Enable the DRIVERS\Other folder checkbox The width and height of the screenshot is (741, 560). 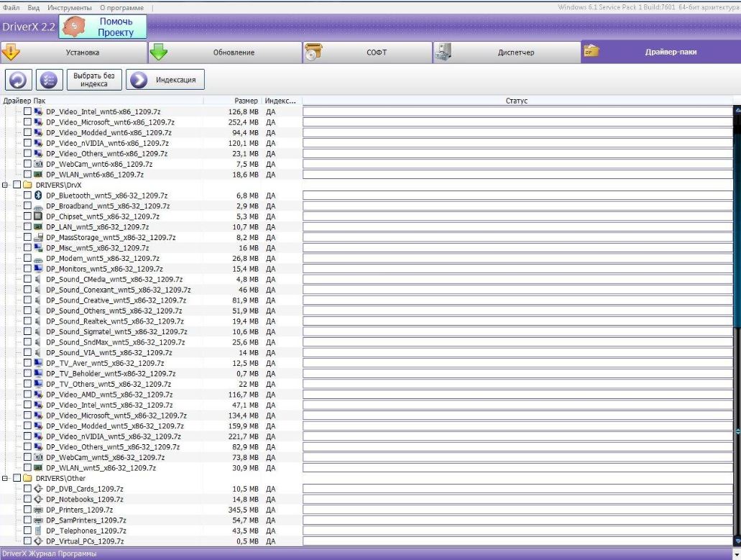[17, 478]
